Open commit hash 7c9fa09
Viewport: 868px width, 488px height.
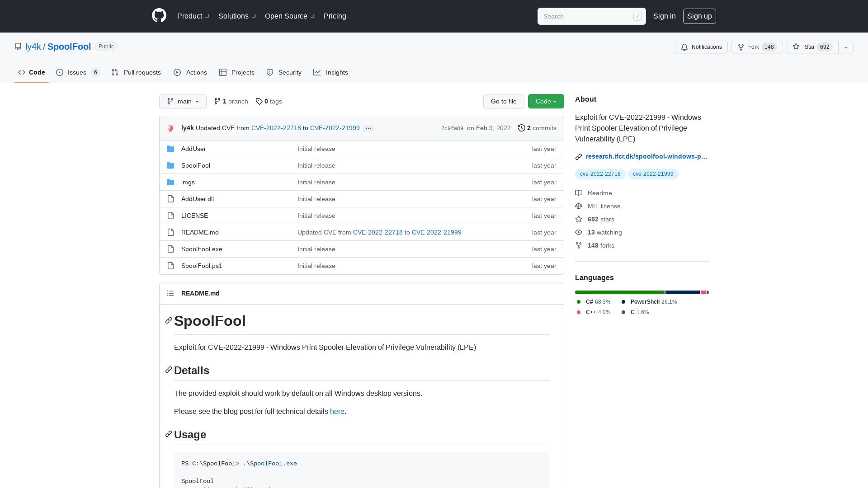tap(452, 129)
